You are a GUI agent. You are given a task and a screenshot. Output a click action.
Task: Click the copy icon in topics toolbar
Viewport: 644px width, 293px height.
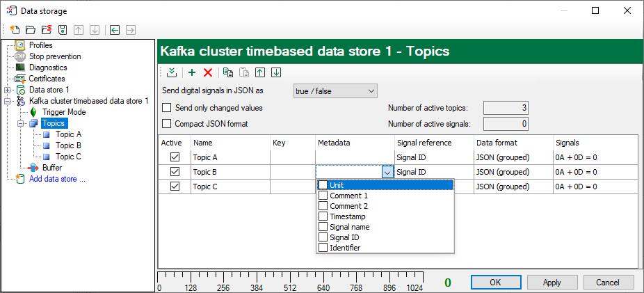(227, 72)
